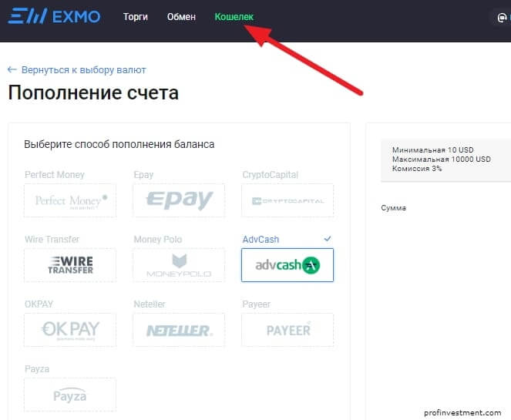Click the Epay label text
Screen dimensions: 511x420
(143, 175)
